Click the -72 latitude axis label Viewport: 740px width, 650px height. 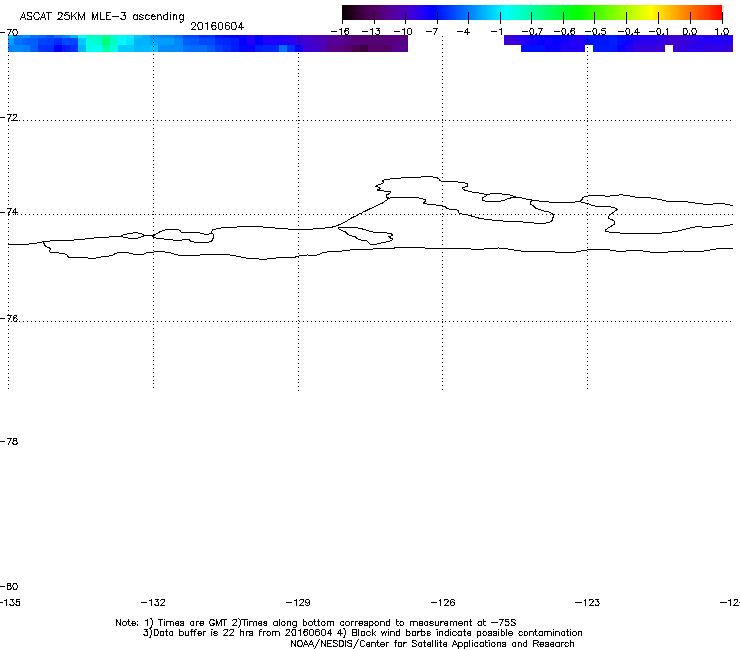coord(9,118)
